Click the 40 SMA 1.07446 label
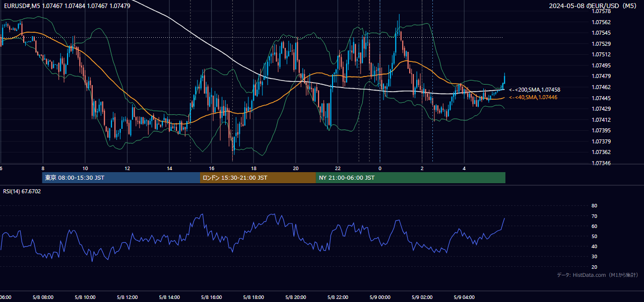Screen dimensions: 644x302 [533, 97]
